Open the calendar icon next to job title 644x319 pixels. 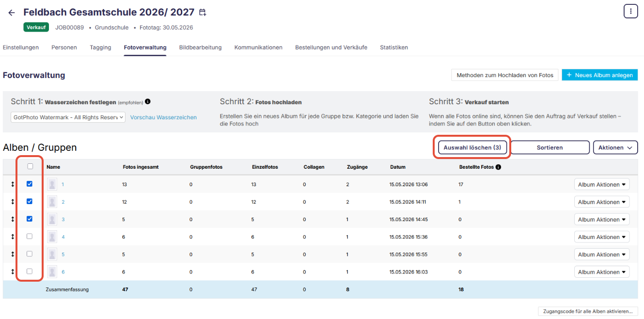coord(203,13)
